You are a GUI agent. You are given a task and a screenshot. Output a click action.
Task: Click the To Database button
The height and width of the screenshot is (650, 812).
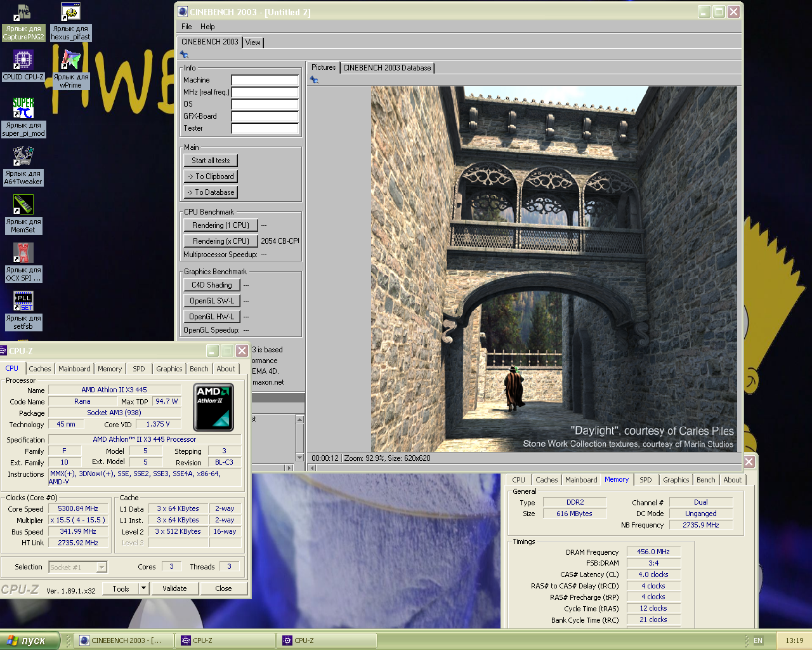(x=211, y=192)
